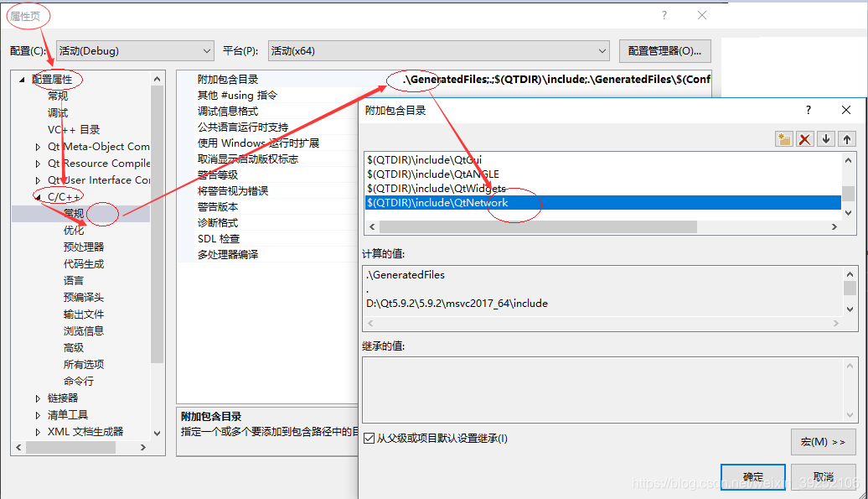Click the 取消 button
Image resolution: width=868 pixels, height=499 pixels.
[823, 476]
